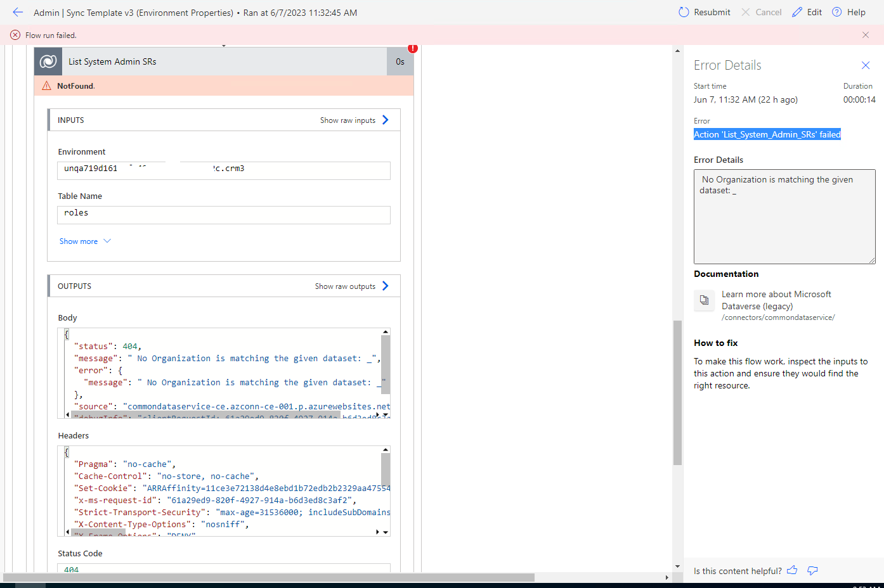Expand Show raw outputs
The width and height of the screenshot is (884, 588).
[346, 286]
